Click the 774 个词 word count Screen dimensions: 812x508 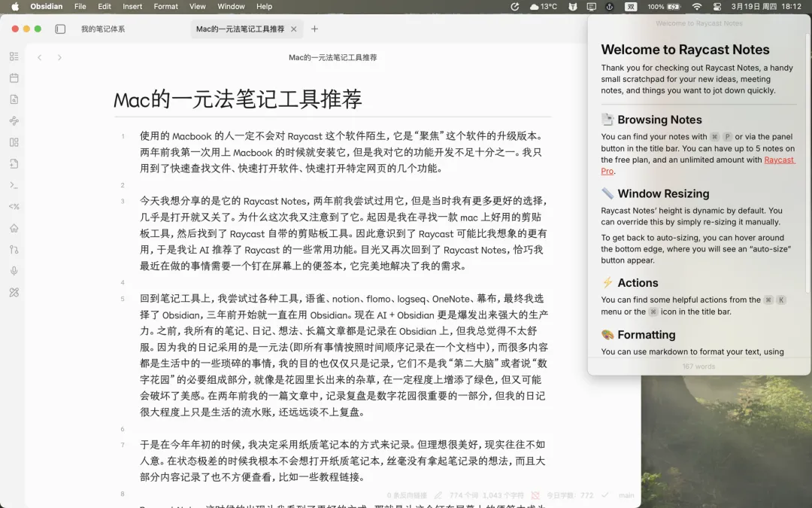[464, 495]
